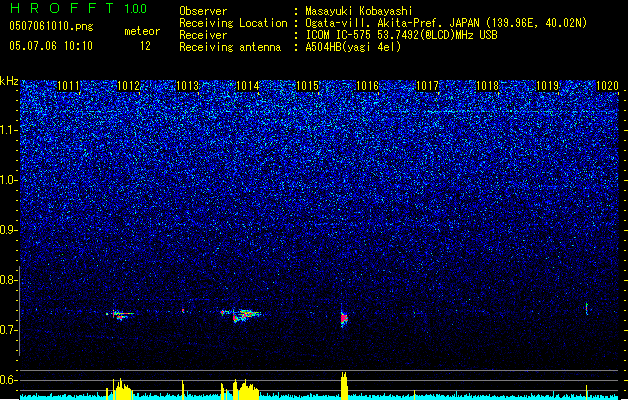Click the 1014 time marker
629x400 pixels.
click(248, 86)
